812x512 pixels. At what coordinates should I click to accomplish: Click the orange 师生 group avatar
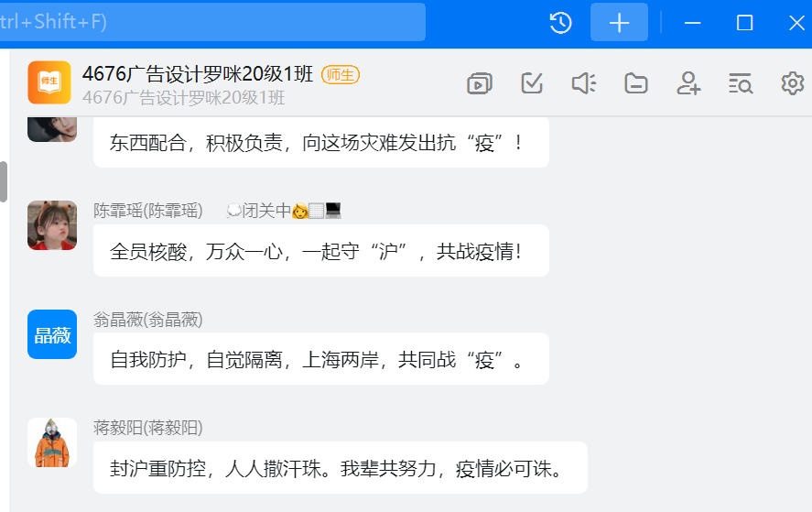49,83
